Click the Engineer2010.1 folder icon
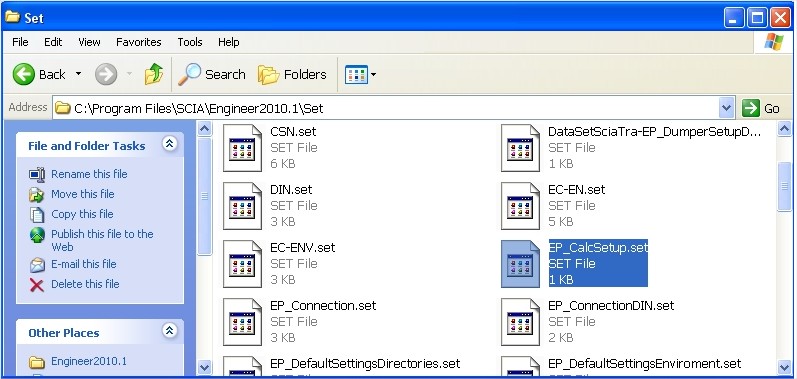 [37, 362]
